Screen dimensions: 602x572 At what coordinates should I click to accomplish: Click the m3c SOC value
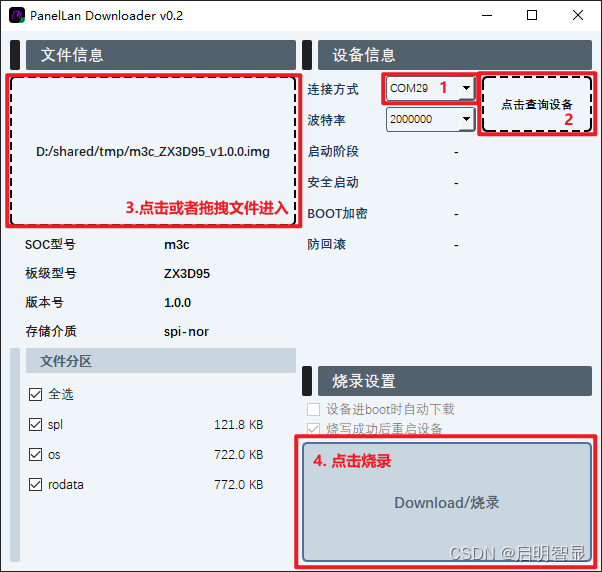pyautogui.click(x=177, y=245)
